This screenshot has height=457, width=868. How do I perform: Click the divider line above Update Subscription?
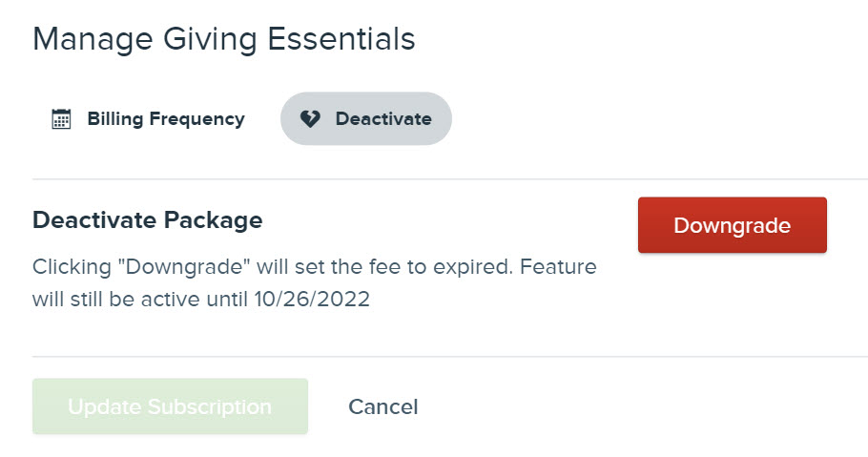click(450, 356)
